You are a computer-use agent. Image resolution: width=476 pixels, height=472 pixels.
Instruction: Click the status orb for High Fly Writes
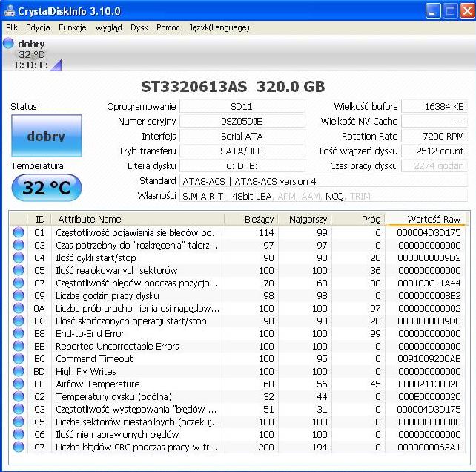pos(19,371)
